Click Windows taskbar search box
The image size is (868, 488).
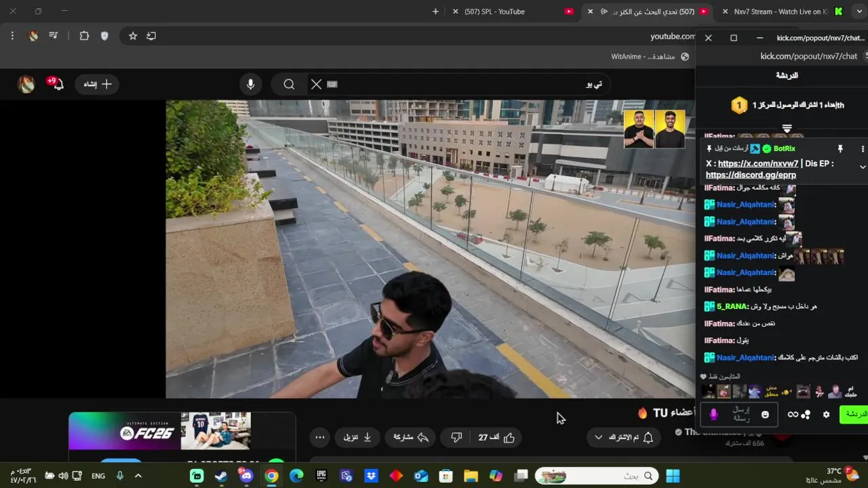(x=598, y=476)
